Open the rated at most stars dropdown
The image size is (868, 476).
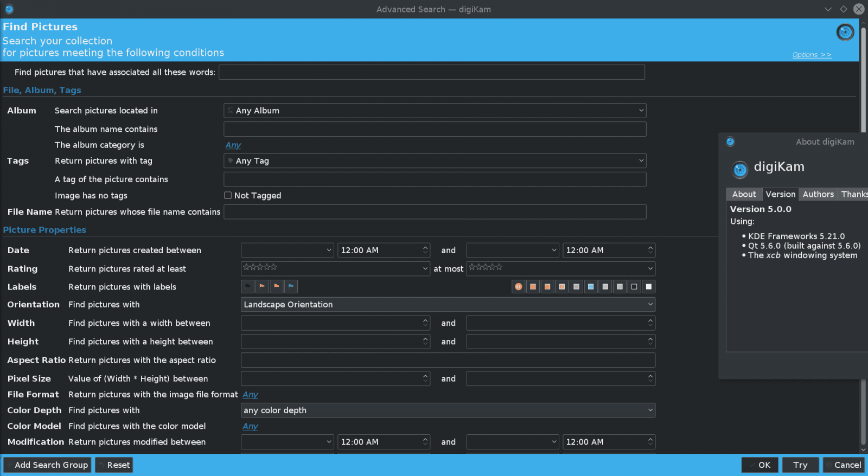point(561,268)
